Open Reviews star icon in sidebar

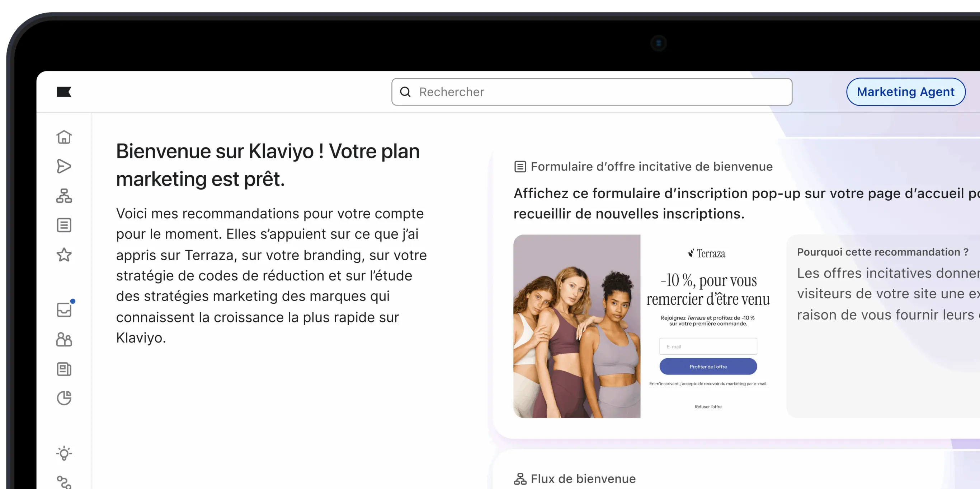coord(64,255)
